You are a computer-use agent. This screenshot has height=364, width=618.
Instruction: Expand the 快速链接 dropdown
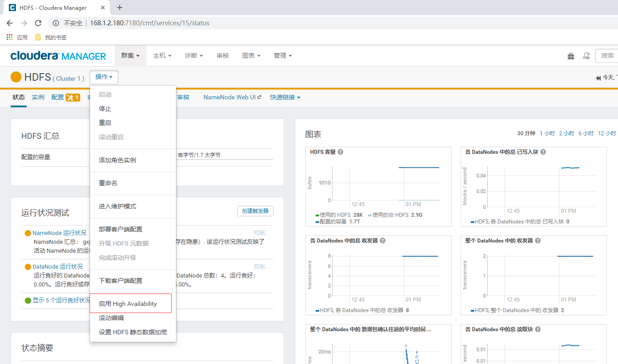pos(285,97)
